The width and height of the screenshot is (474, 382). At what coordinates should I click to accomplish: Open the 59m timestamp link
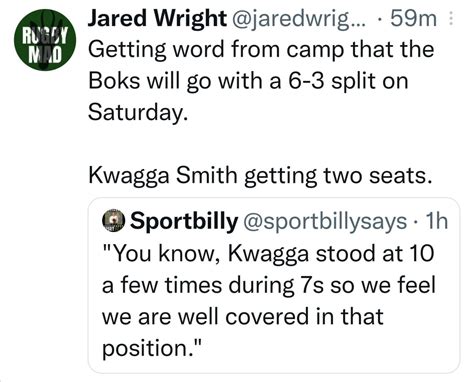tap(413, 19)
